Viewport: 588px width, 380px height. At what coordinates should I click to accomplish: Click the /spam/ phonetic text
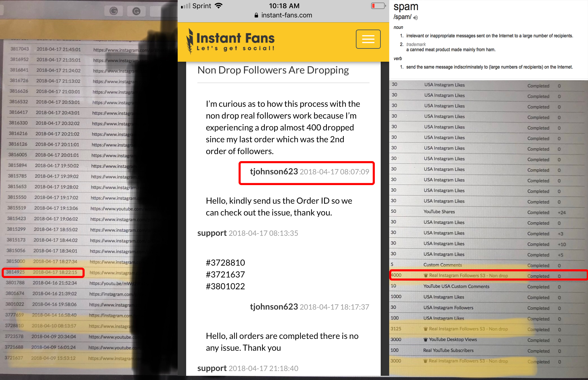pyautogui.click(x=402, y=17)
